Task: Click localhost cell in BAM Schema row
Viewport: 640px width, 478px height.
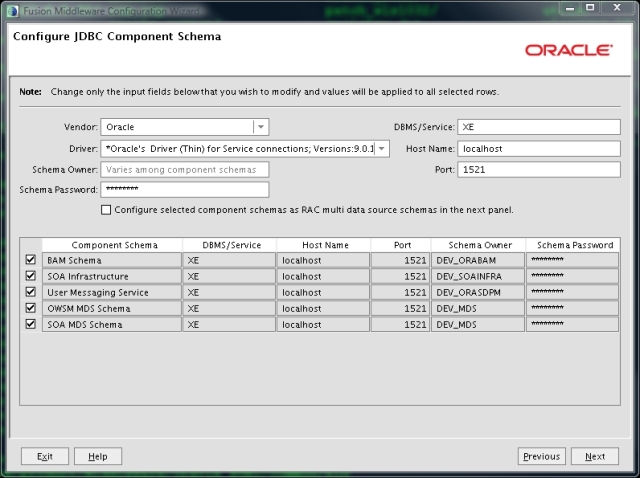Action: (323, 260)
